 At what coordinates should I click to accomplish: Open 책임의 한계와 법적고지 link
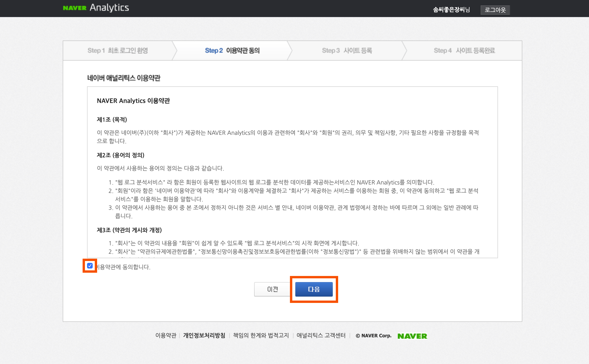click(x=261, y=335)
